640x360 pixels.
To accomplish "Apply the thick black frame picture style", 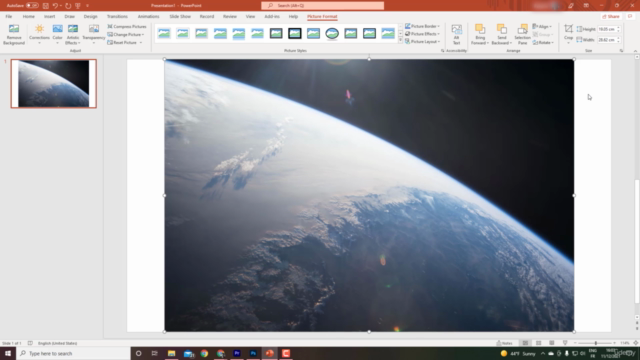I will [x=295, y=33].
